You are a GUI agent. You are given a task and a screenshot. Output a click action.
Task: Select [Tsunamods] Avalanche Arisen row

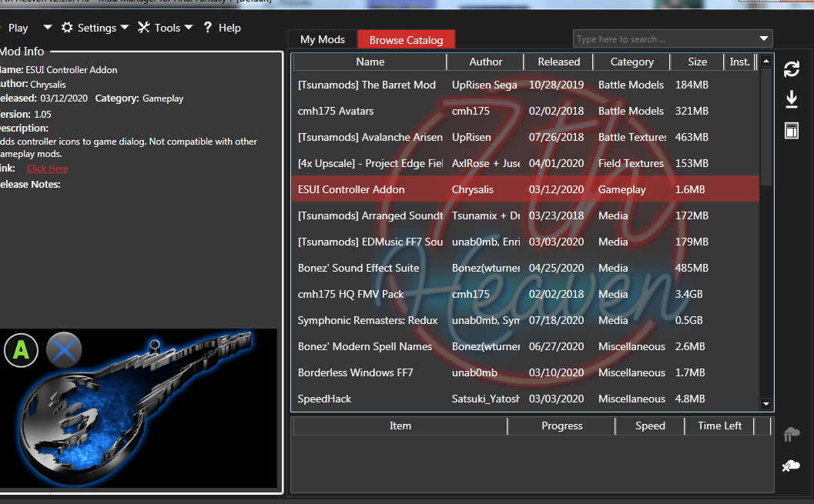(525, 138)
